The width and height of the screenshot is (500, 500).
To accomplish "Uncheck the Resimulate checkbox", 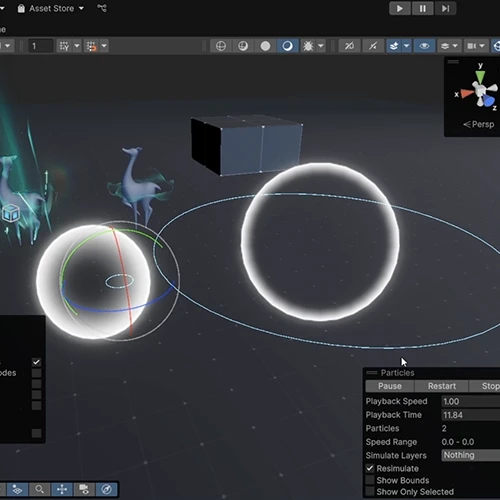I will click(370, 468).
